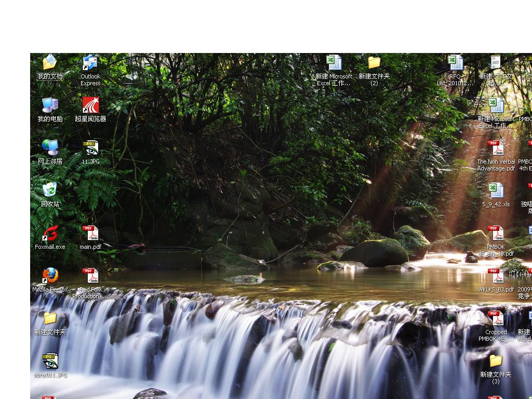The height and width of the screenshot is (399, 532).
Task: Click the 11.JPG image file
Action: (90, 148)
